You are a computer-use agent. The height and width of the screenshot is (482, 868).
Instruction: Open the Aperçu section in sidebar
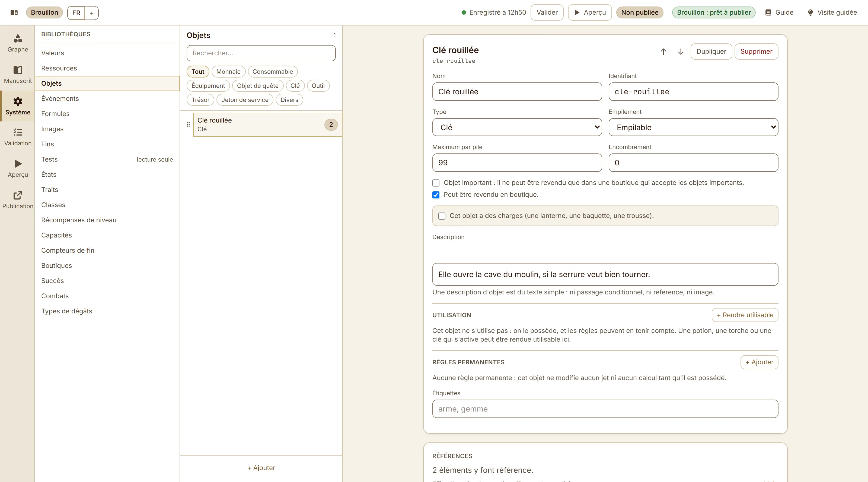(x=18, y=168)
